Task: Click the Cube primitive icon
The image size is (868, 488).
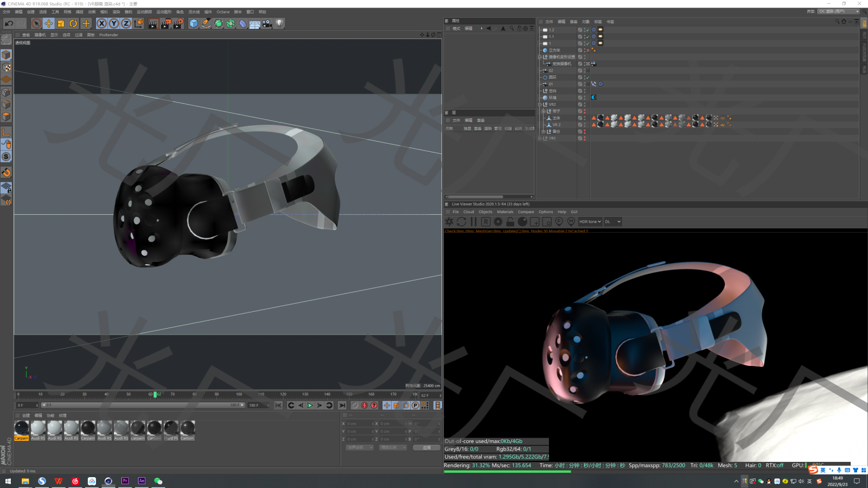Action: tap(194, 23)
